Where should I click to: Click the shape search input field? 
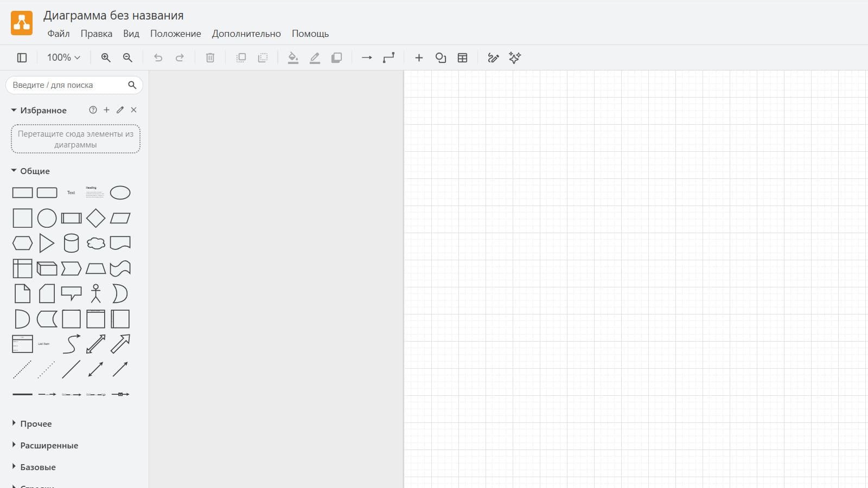[x=68, y=85]
